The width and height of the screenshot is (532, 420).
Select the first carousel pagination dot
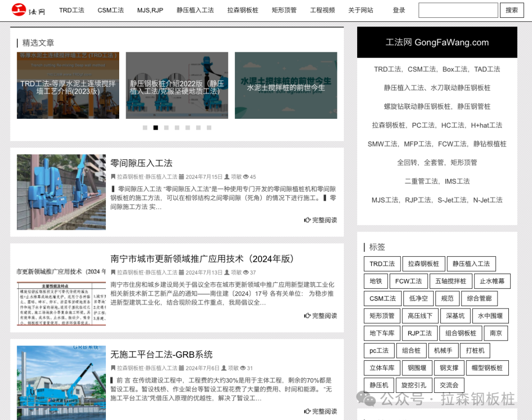click(x=145, y=128)
